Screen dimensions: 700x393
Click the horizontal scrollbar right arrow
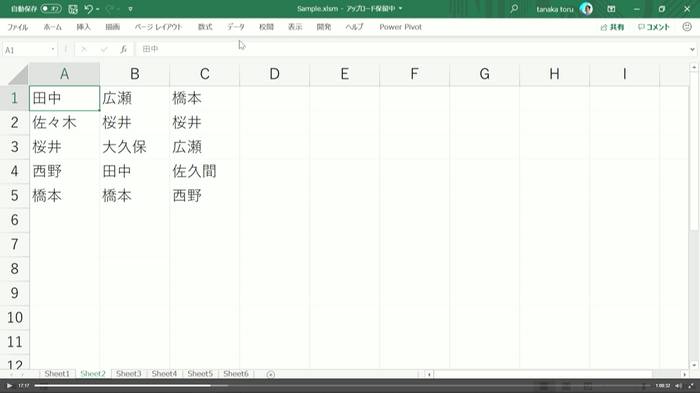click(x=684, y=374)
